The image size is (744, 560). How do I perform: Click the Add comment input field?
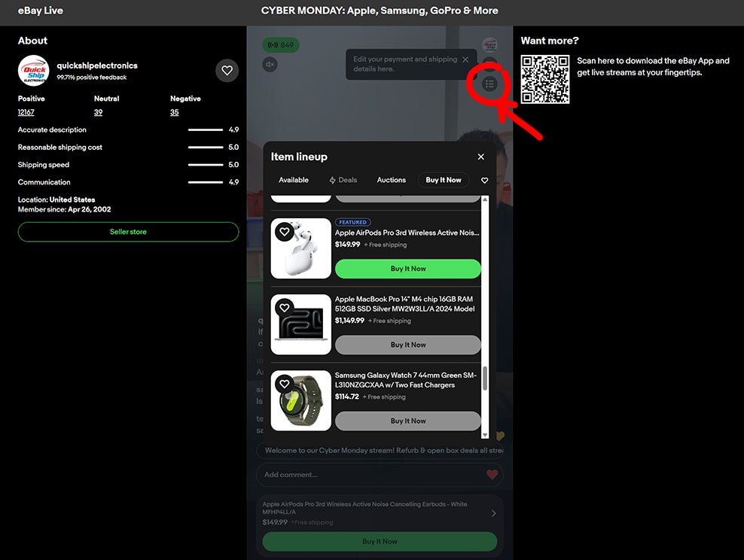tap(369, 475)
